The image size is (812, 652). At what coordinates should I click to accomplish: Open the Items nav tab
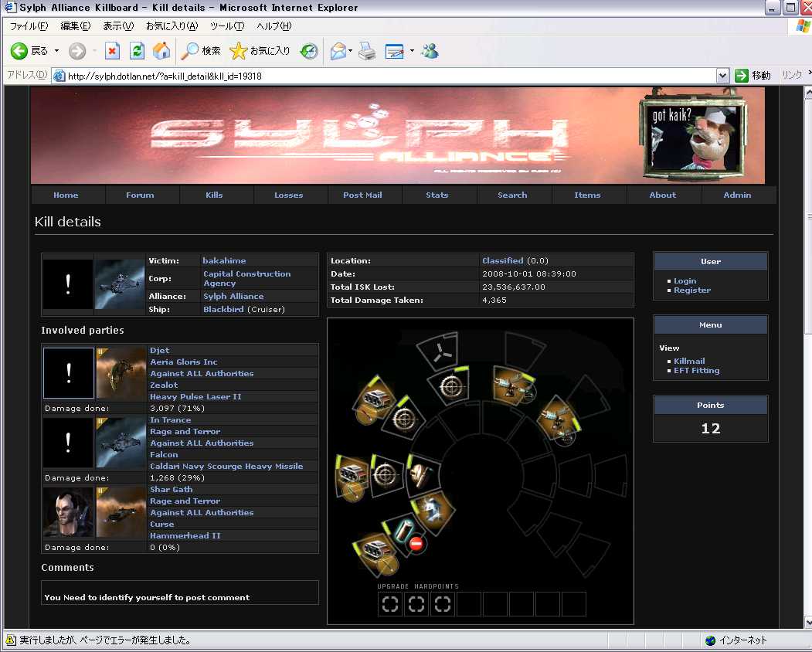click(587, 195)
